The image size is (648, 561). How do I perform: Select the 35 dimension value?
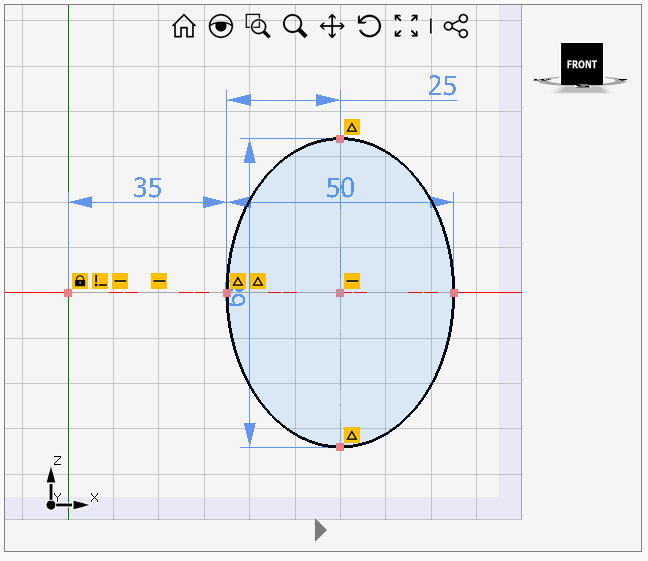coord(148,188)
